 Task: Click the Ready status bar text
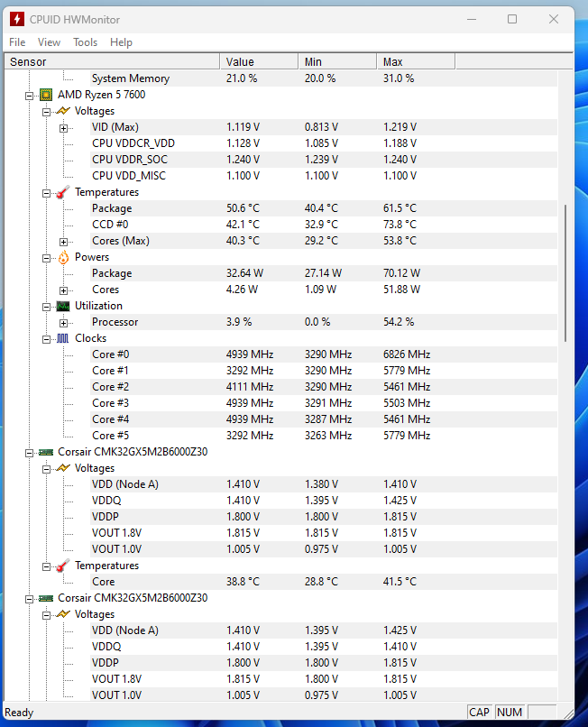pyautogui.click(x=19, y=713)
